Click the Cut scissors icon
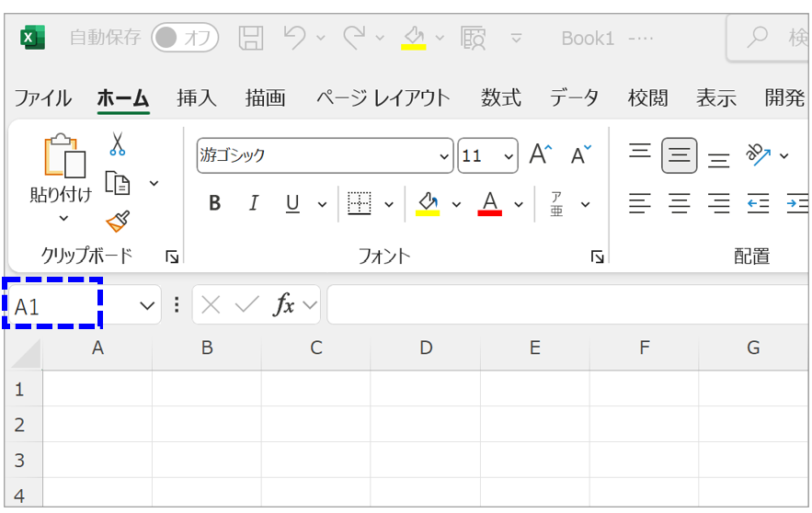This screenshot has width=812, height=513. (x=118, y=144)
